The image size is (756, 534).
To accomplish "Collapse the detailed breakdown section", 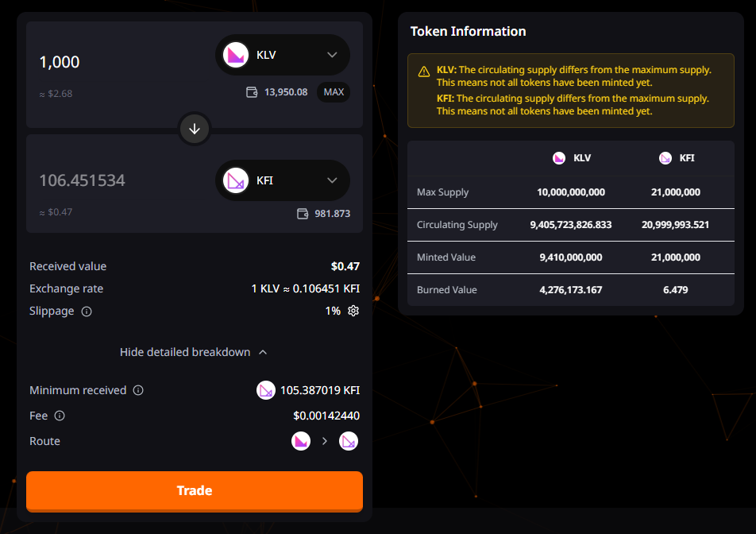I will pyautogui.click(x=194, y=352).
